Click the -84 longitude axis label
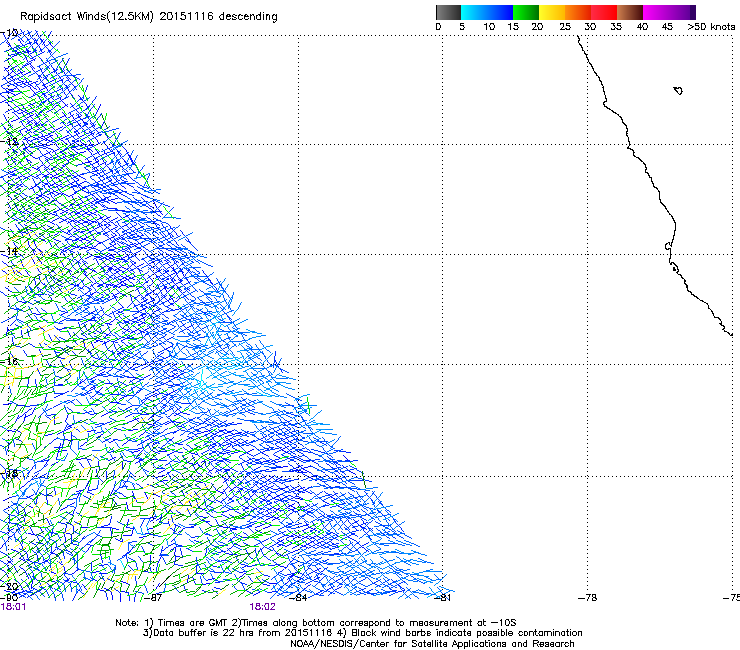740x650 pixels. (x=298, y=598)
